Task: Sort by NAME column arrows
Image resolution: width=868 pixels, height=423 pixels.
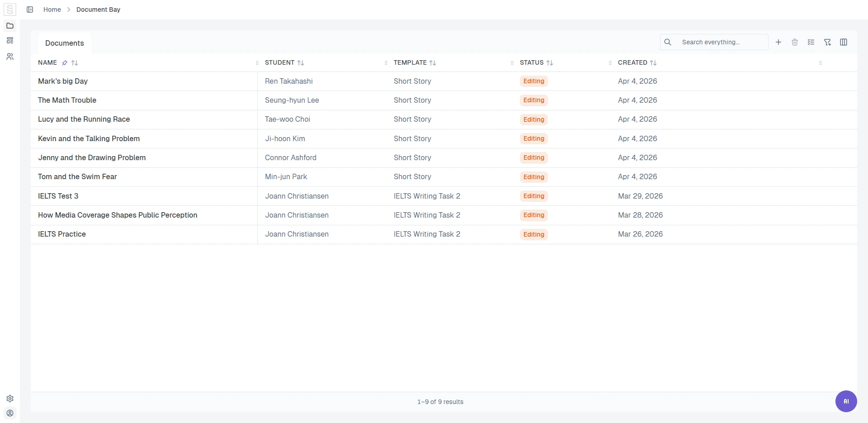Action: tap(75, 63)
